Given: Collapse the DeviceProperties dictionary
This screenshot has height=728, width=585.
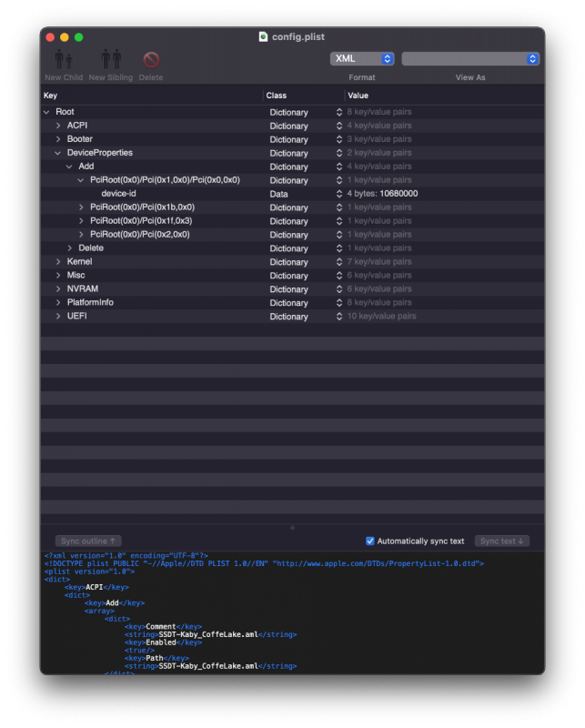Looking at the screenshot, I should coord(58,153).
